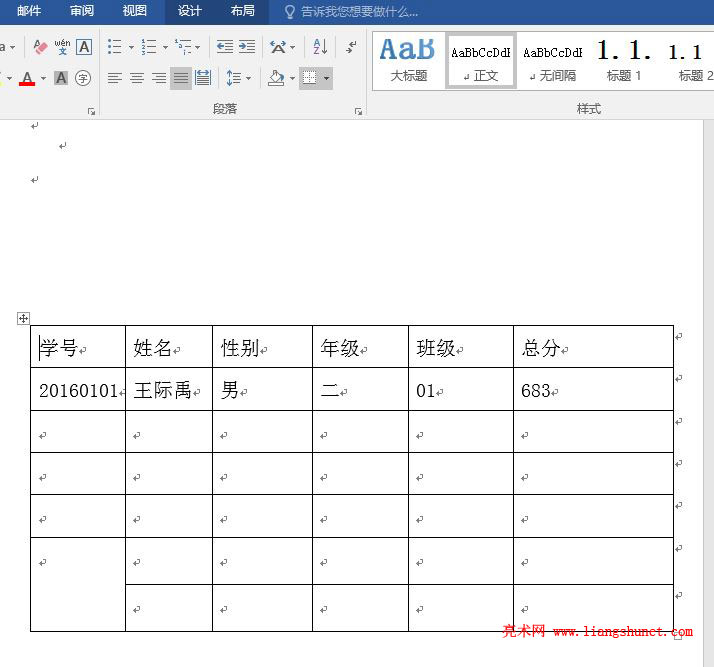Insert enclosed character (字)
714x667 pixels.
pyautogui.click(x=83, y=78)
